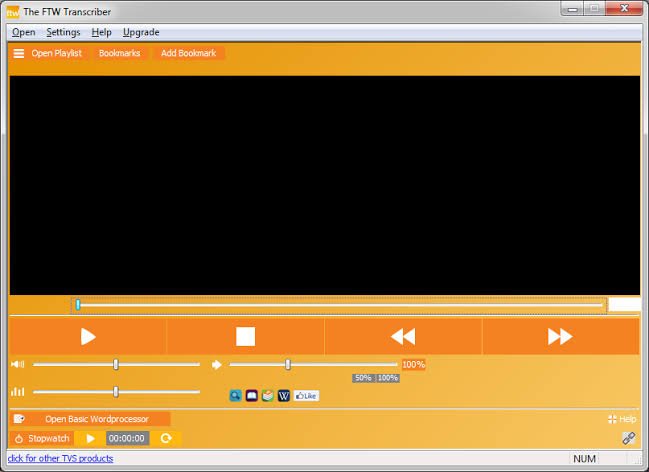Open the hamburger menu icon
This screenshot has width=649, height=472.
[18, 53]
